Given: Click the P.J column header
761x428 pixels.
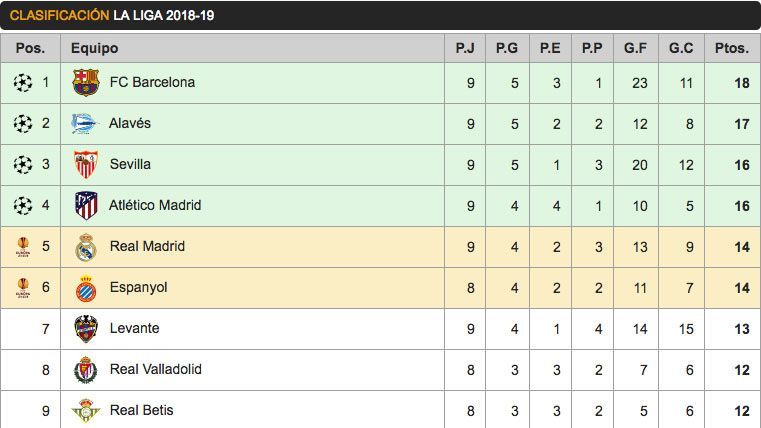Looking at the screenshot, I should click(x=465, y=47).
